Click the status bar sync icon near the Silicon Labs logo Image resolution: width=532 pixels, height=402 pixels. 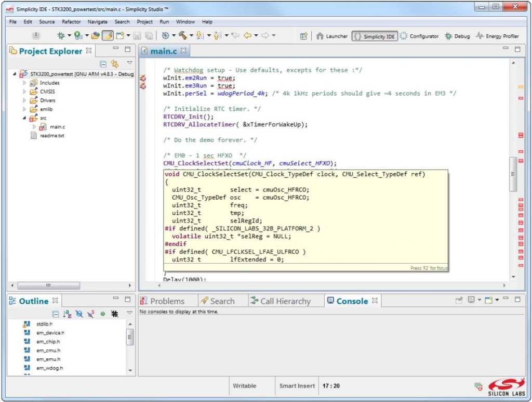pyautogui.click(x=478, y=386)
